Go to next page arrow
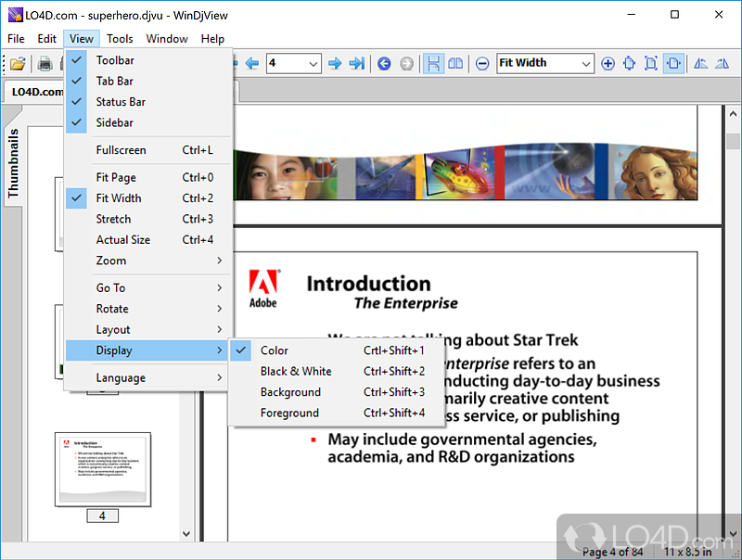 (335, 63)
